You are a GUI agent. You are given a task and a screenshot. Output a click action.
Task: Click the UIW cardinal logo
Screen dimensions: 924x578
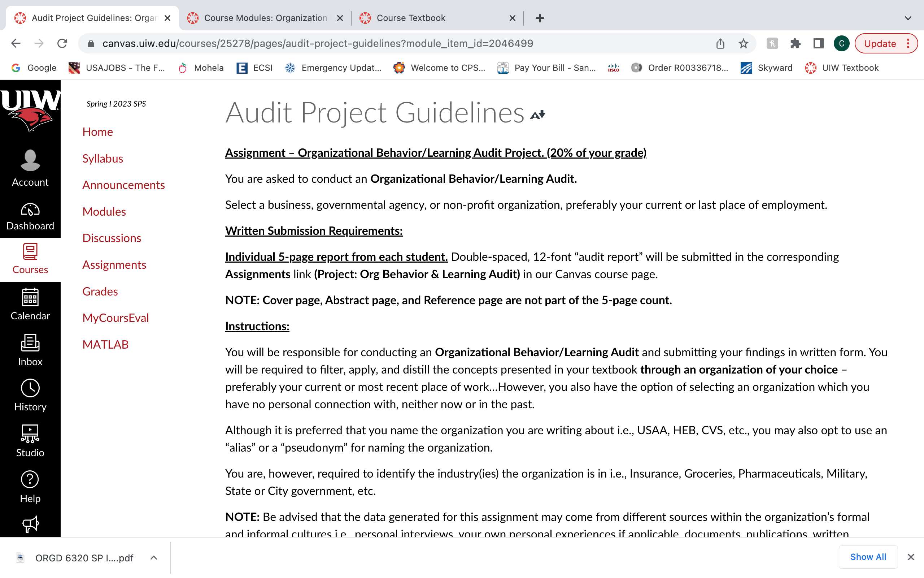point(30,110)
